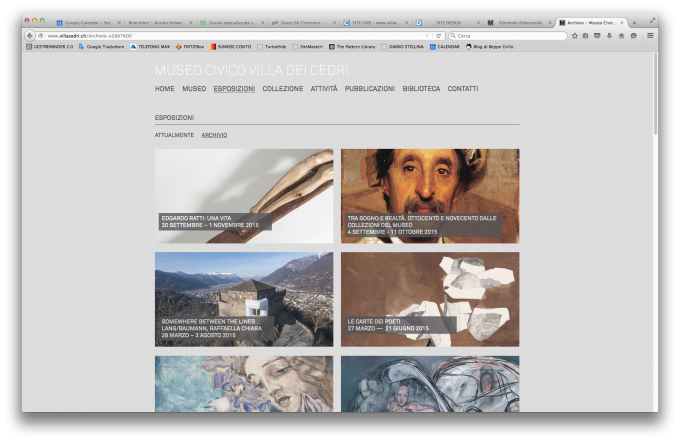Go back with the browser back arrow
680x442 pixels.
pos(29,36)
